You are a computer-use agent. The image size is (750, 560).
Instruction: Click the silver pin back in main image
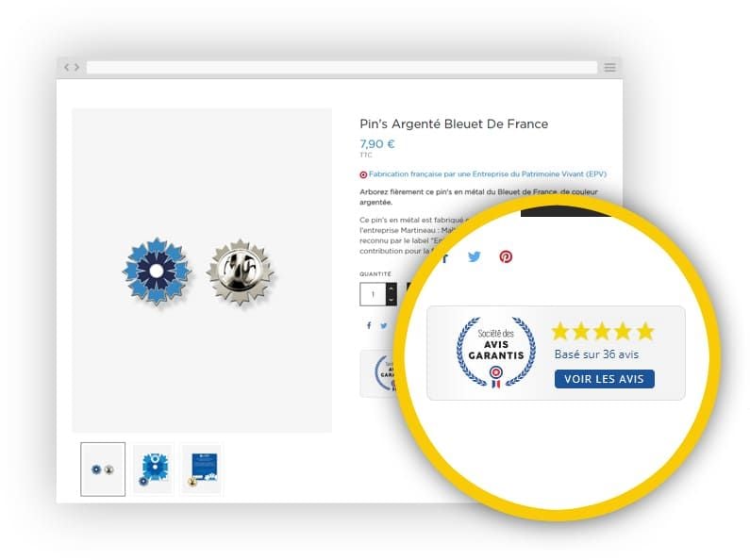[241, 272]
